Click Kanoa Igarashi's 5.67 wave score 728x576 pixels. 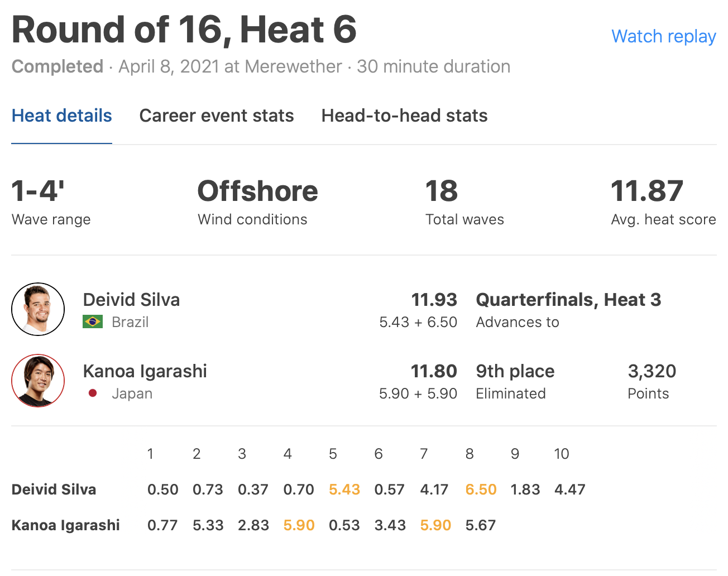point(481,525)
